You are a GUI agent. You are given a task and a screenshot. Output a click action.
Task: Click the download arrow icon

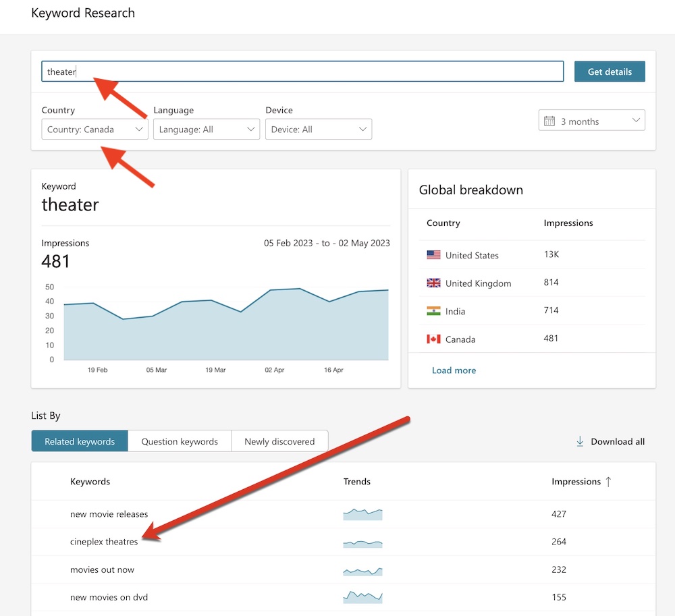[580, 441]
